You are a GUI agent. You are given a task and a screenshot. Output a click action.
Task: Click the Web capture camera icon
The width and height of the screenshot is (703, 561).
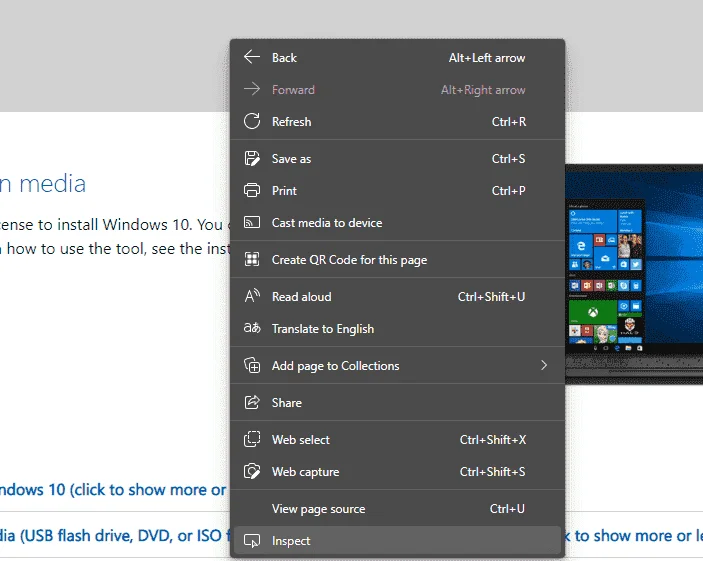click(x=252, y=471)
